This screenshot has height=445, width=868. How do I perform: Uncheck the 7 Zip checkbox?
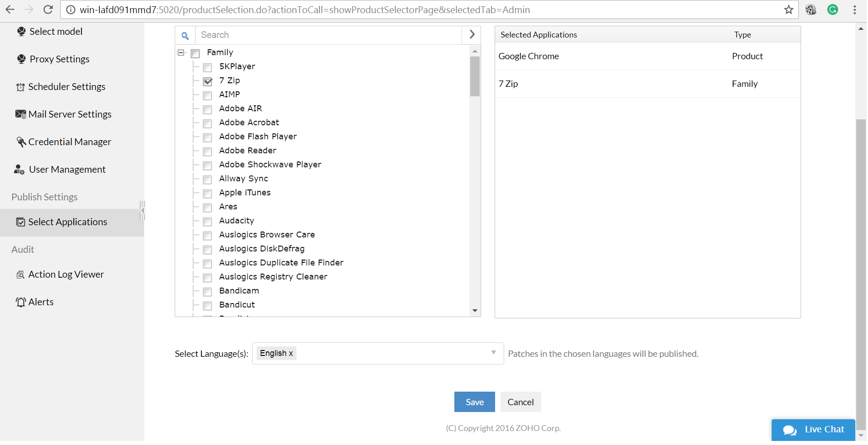(x=207, y=81)
